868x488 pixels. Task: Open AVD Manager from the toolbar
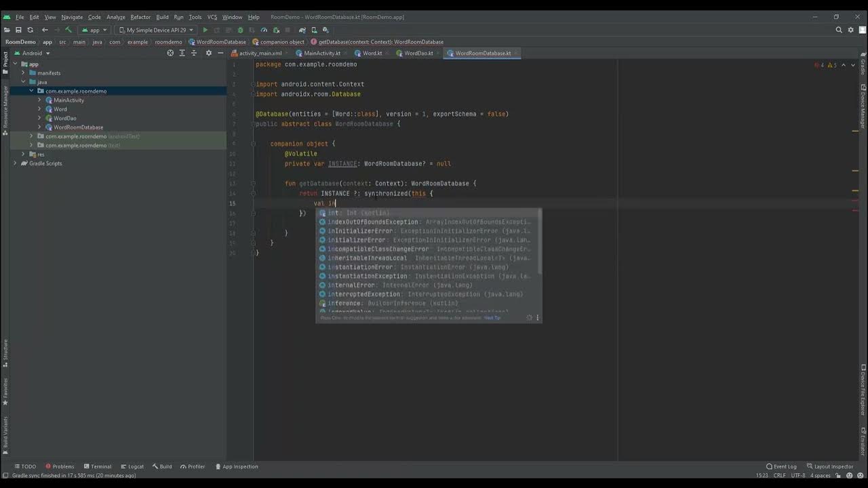coord(314,30)
